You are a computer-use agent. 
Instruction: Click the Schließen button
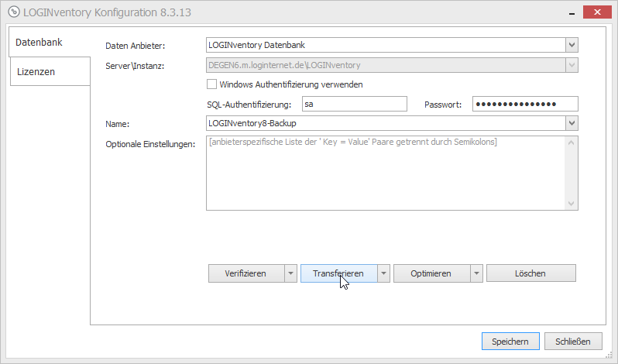pos(573,341)
